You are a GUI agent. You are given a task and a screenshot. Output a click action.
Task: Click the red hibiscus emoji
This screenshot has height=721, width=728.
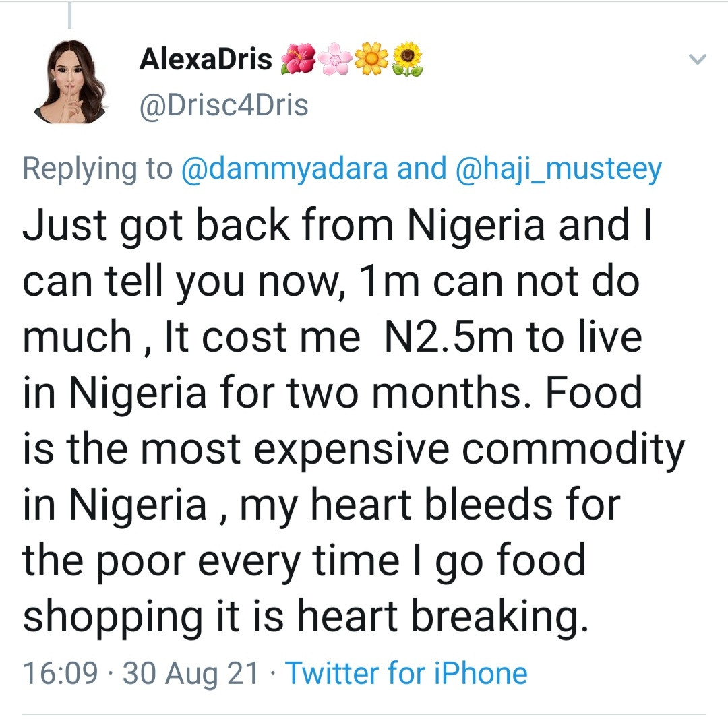tap(298, 60)
